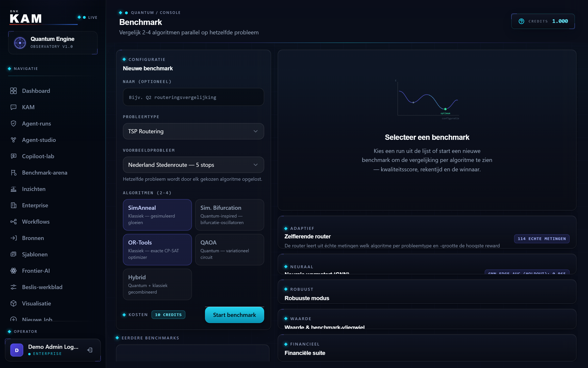Click the Enterprise building icon
588x368 pixels.
coord(13,205)
